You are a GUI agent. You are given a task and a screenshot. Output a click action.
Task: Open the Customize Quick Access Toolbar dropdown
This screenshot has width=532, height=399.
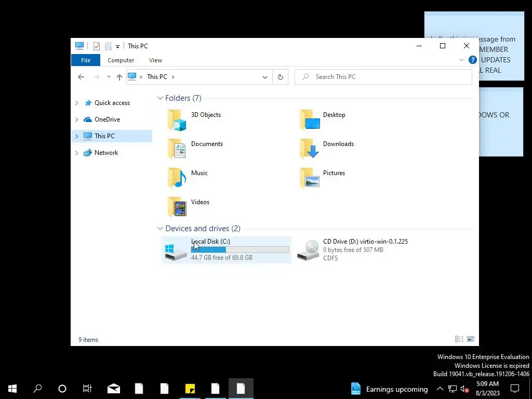point(117,46)
